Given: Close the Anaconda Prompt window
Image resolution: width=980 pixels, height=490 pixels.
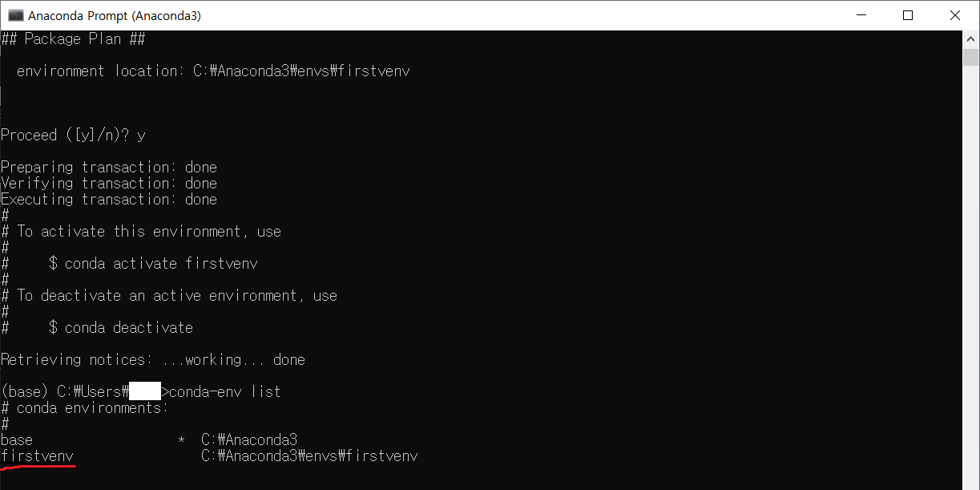Looking at the screenshot, I should click(x=955, y=14).
